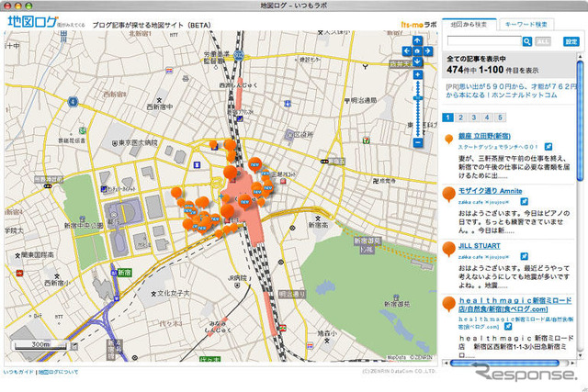Pan the map up with the up arrow
Screen dimensions: 588x392
417,40
